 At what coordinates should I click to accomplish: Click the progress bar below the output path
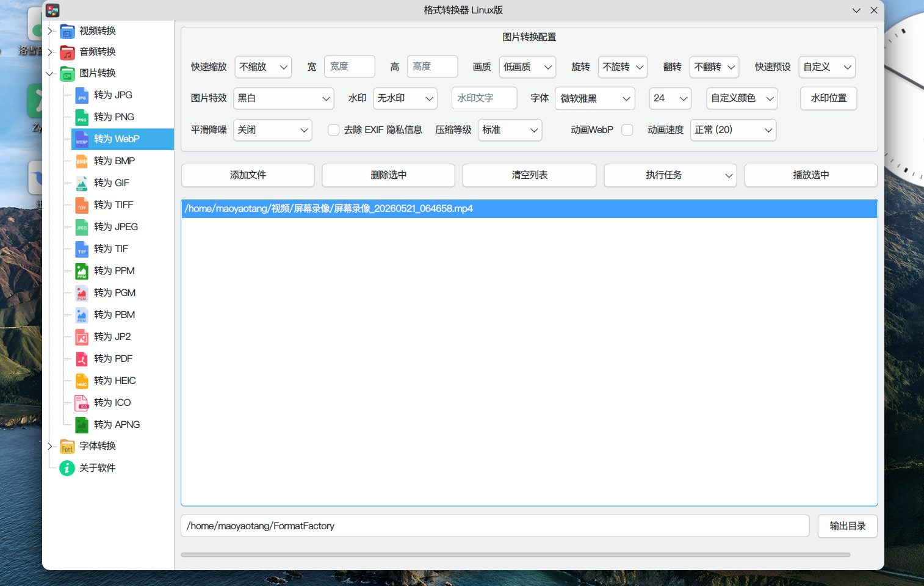(516, 555)
